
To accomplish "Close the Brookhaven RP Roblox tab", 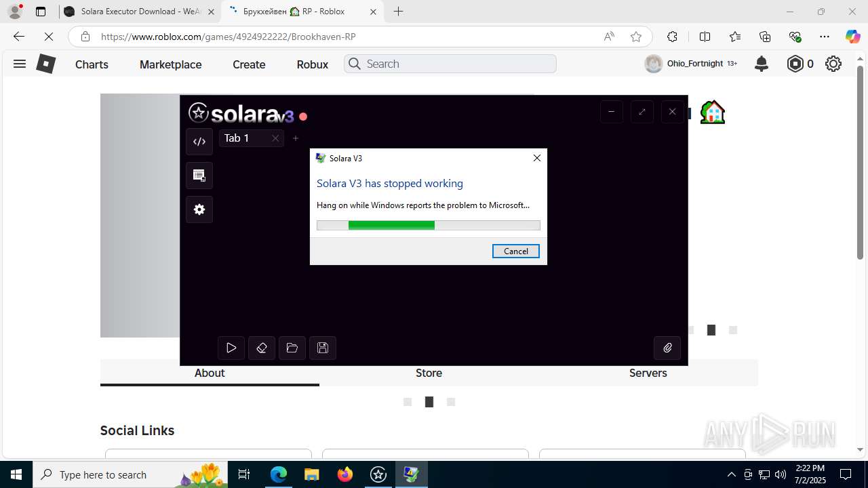I will (x=373, y=12).
